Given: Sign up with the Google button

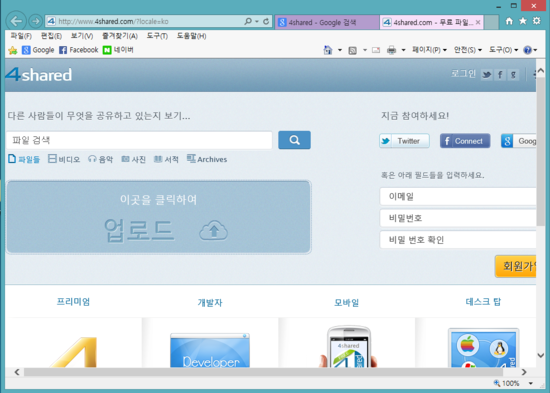Looking at the screenshot, I should pos(518,141).
